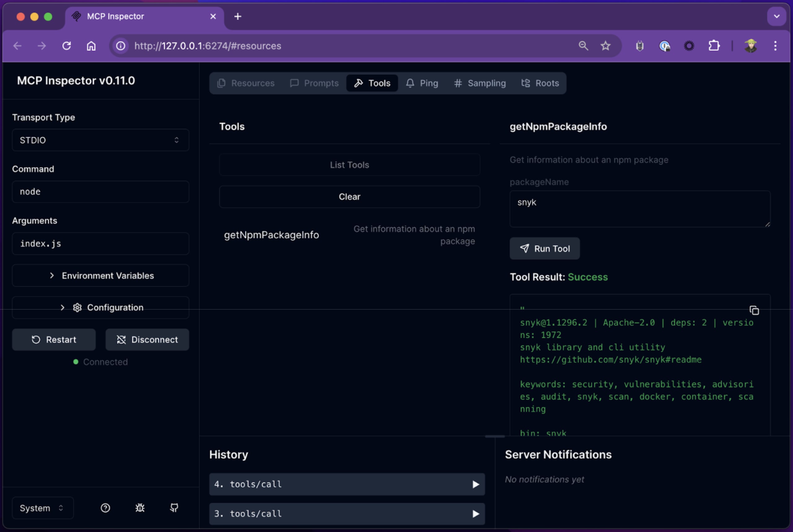Select the Tools tab
Viewport: 793px width, 532px height.
[x=372, y=83]
